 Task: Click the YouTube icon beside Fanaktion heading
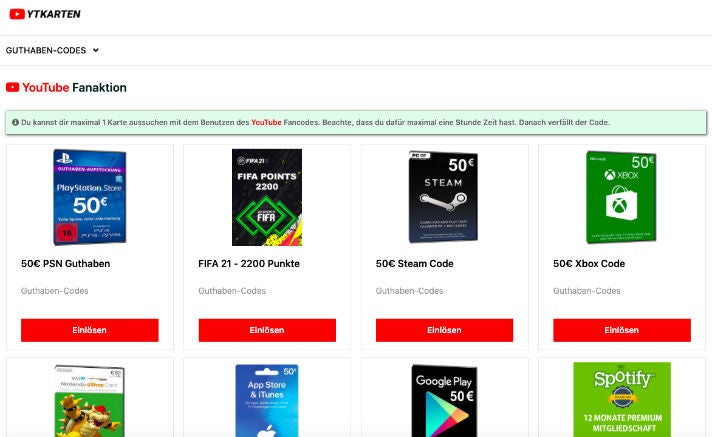pos(12,87)
